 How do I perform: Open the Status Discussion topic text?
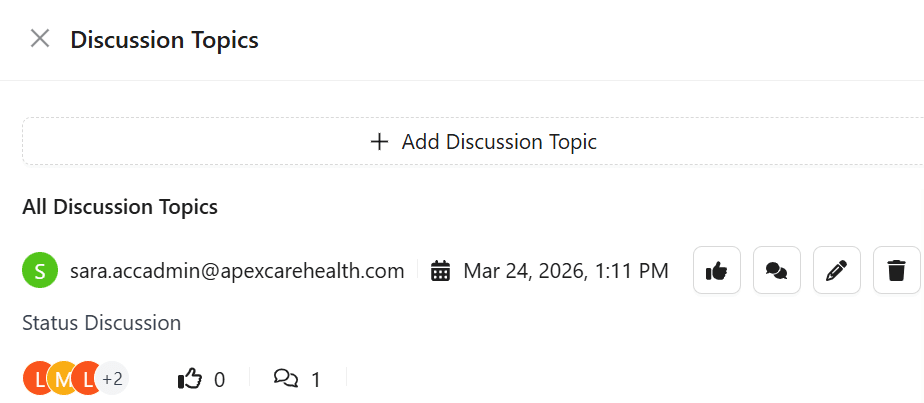(102, 323)
